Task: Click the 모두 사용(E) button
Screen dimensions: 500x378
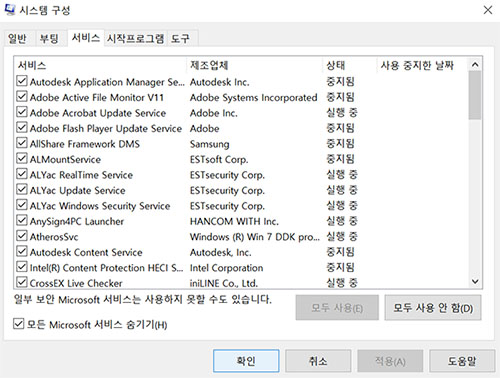Action: point(337,308)
